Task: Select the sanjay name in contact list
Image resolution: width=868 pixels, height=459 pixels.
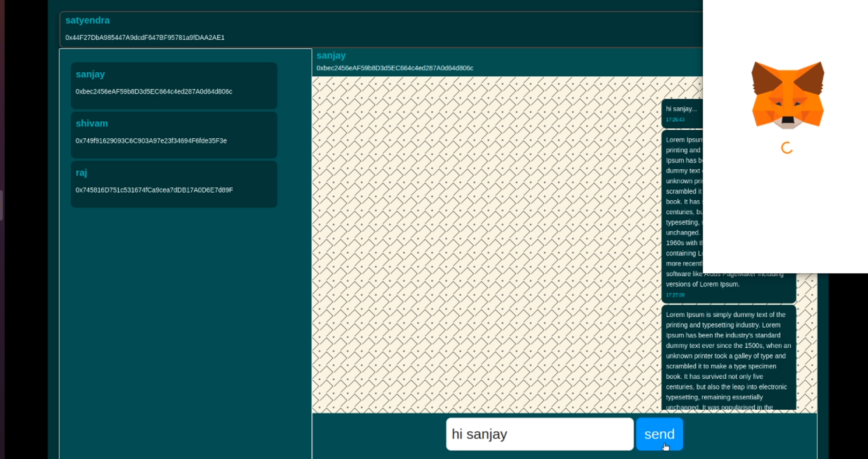Action: 90,74
